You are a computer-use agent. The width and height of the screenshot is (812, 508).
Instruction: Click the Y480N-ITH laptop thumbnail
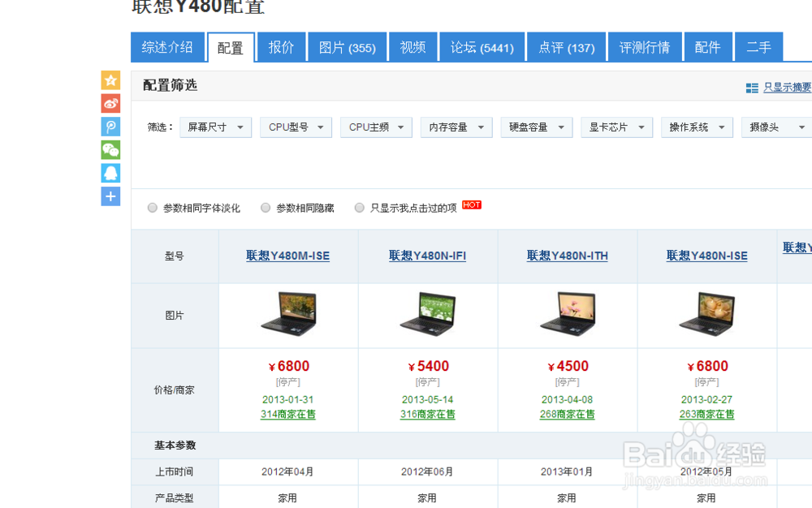(x=568, y=314)
